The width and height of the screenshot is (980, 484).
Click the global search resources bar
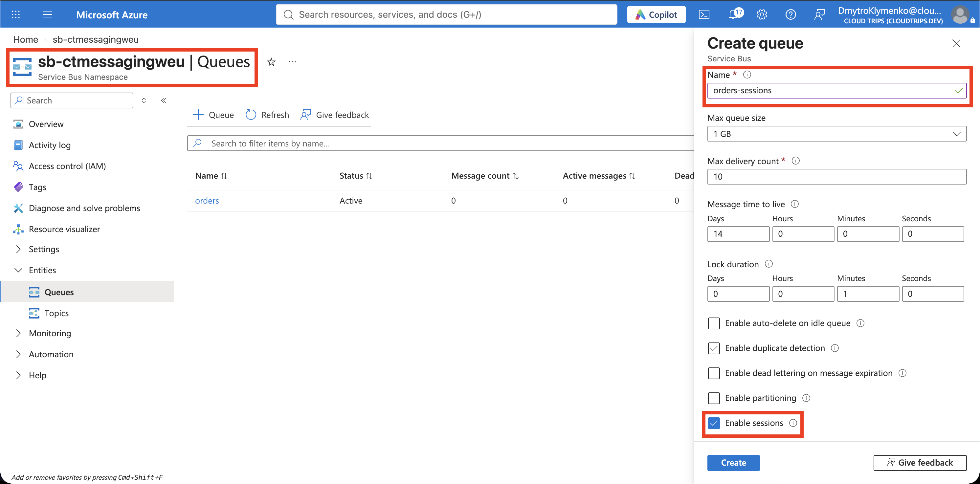(x=446, y=14)
